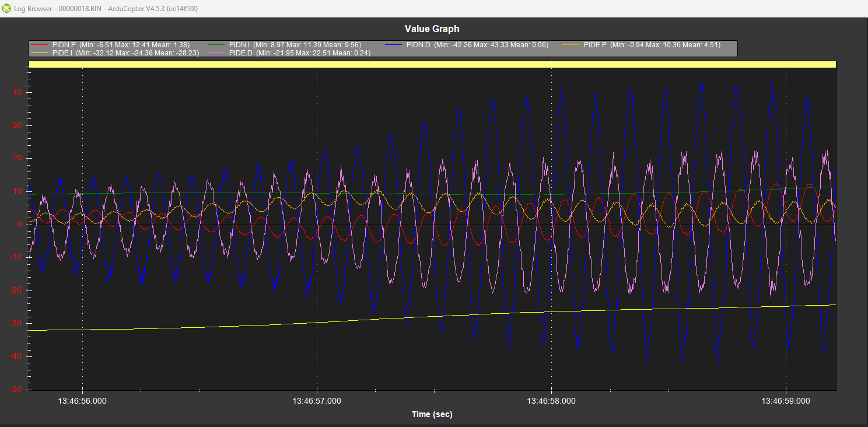
Task: Click the 13:46:56.000 time axis label
Action: [x=82, y=401]
